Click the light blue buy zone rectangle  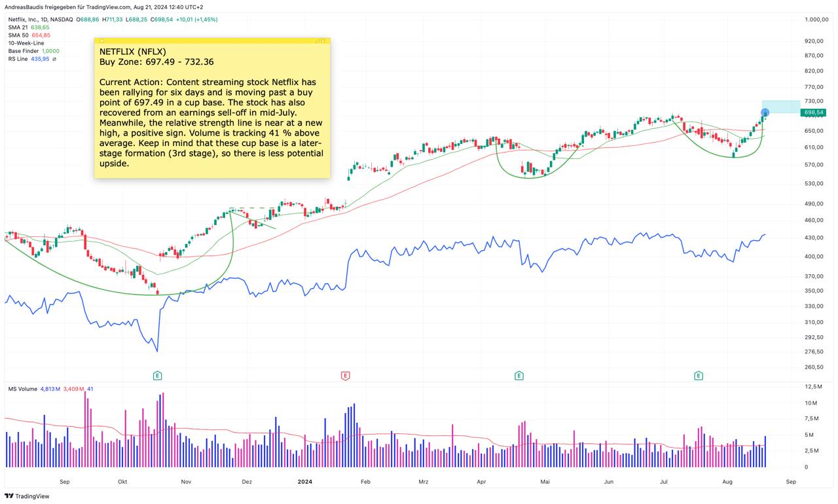point(784,106)
